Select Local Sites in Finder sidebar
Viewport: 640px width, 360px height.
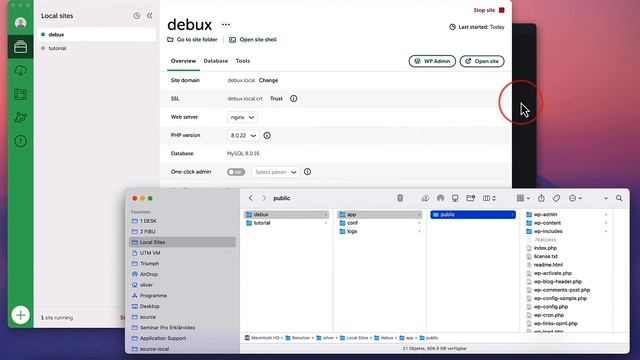click(x=182, y=242)
